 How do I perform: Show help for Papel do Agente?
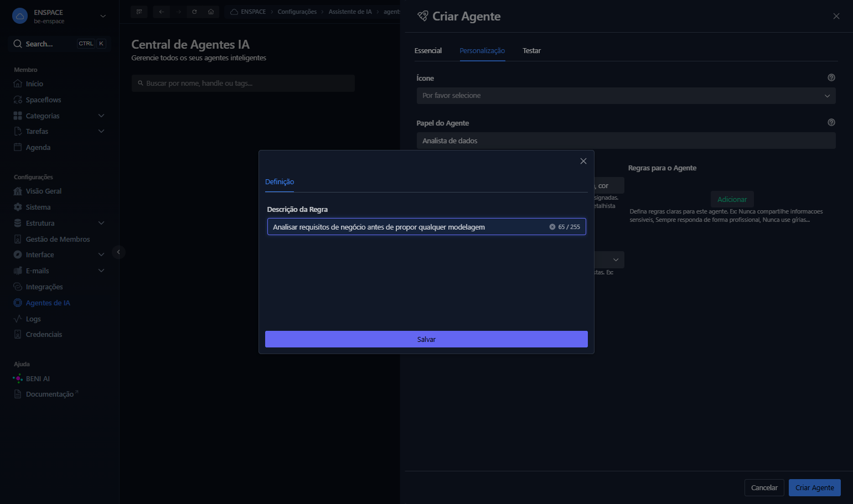pyautogui.click(x=831, y=122)
